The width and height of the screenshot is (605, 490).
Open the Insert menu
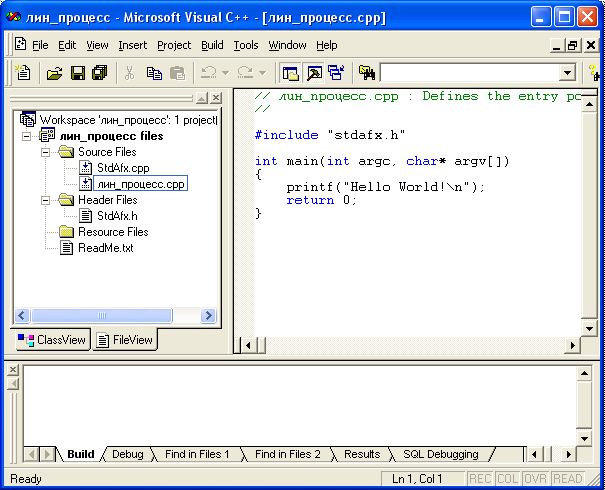133,46
